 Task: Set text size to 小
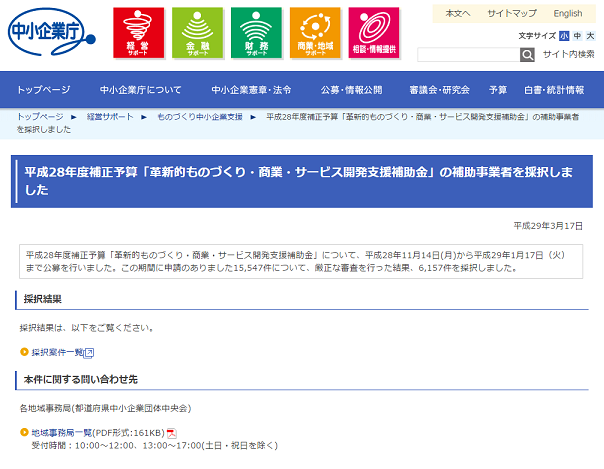564,35
